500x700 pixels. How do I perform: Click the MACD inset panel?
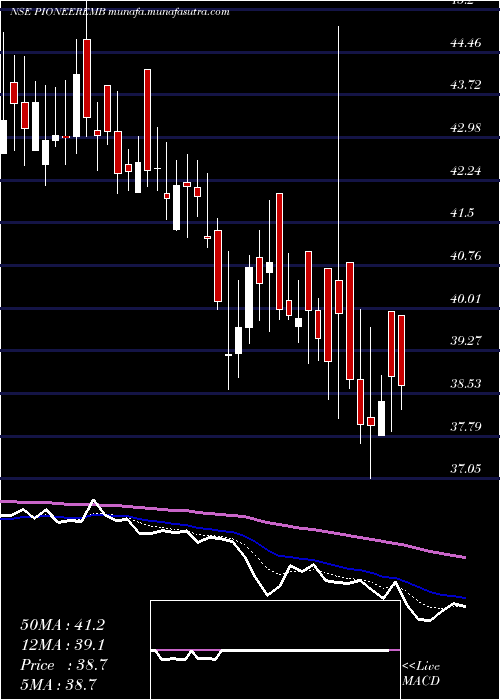[x=275, y=650]
